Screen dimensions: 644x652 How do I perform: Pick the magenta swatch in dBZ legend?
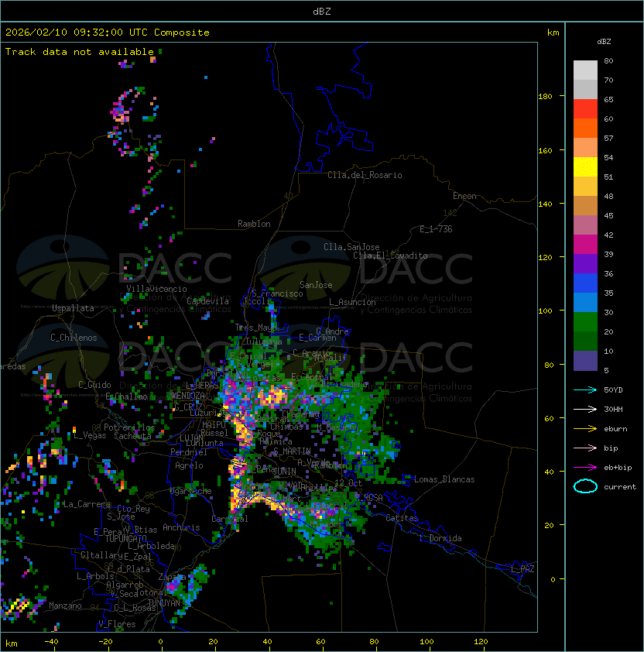(585, 245)
